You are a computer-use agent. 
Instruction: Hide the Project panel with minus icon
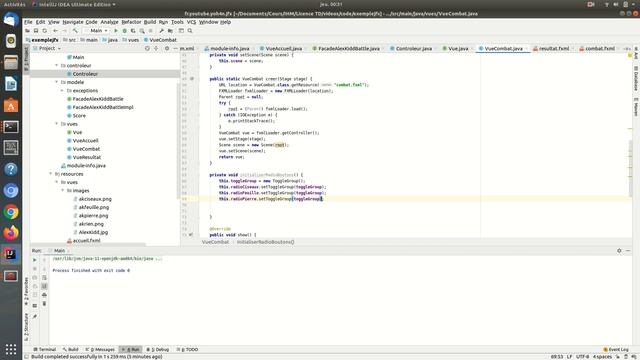175,48
